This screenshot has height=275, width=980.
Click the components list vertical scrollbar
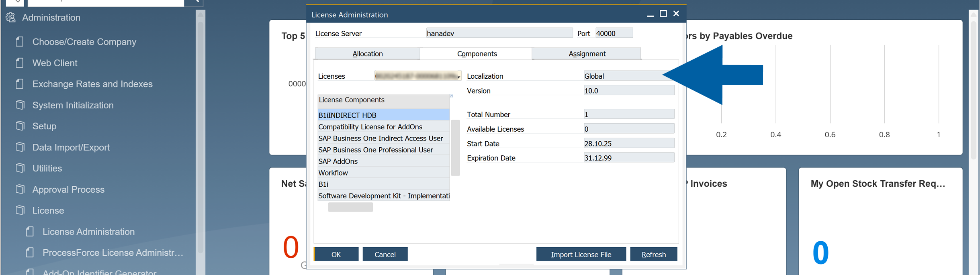point(455,148)
